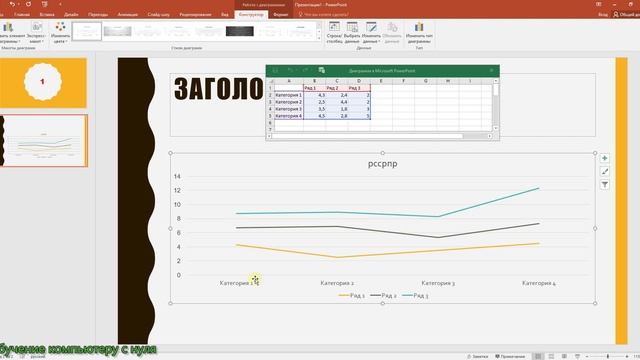Viewport: 640px width, 360px height.
Task: Click zoom out minus button
Action: pos(588,356)
